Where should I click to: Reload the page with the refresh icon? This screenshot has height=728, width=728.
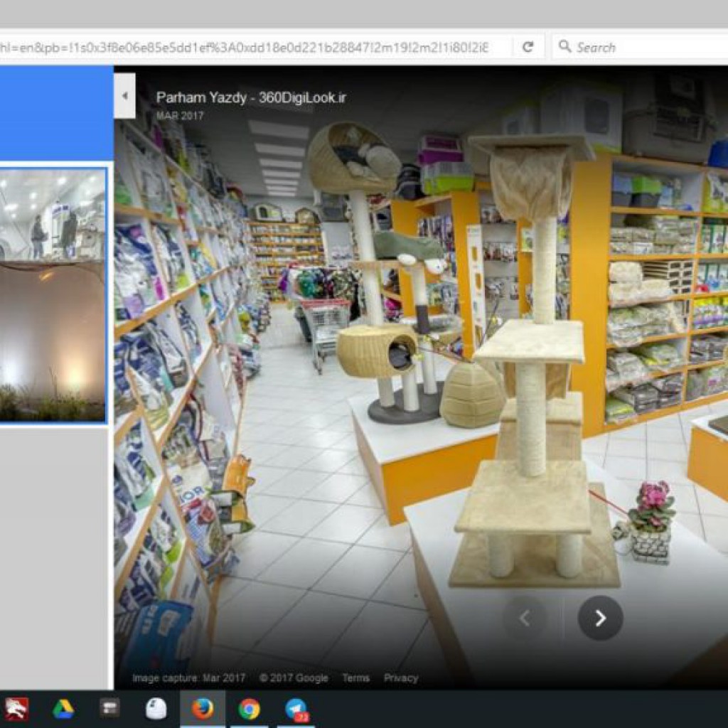528,47
